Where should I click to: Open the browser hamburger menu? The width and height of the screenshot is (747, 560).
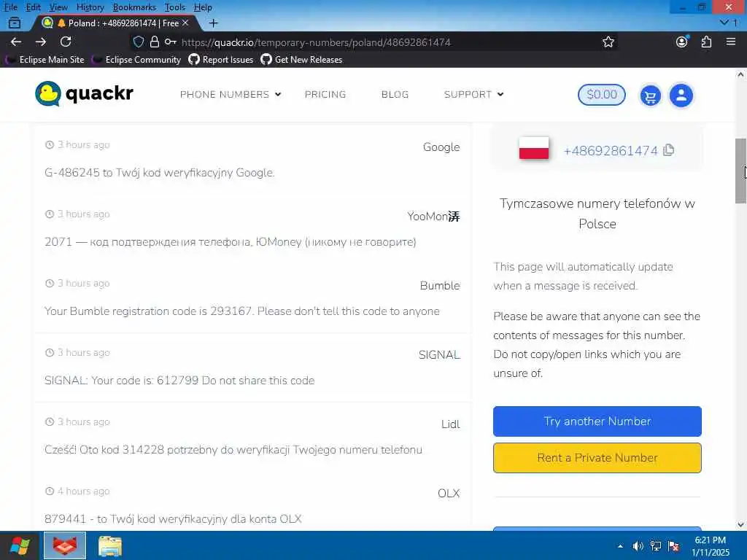point(731,42)
